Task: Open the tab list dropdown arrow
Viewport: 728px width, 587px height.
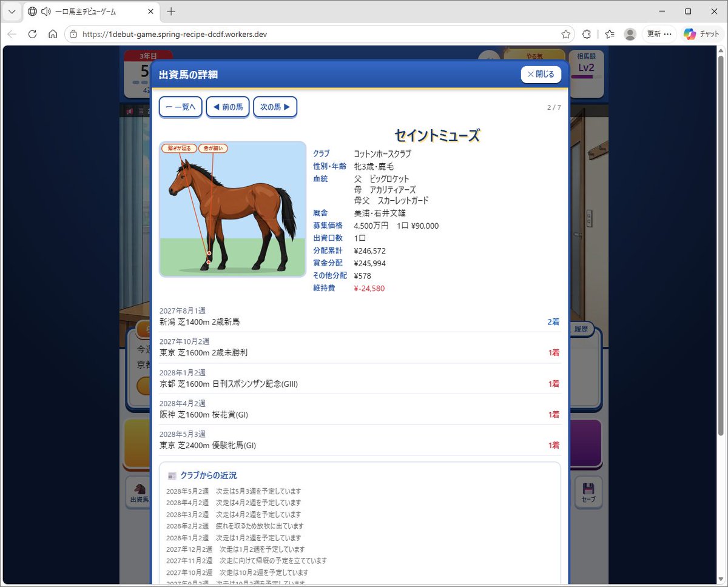Action: [12, 12]
